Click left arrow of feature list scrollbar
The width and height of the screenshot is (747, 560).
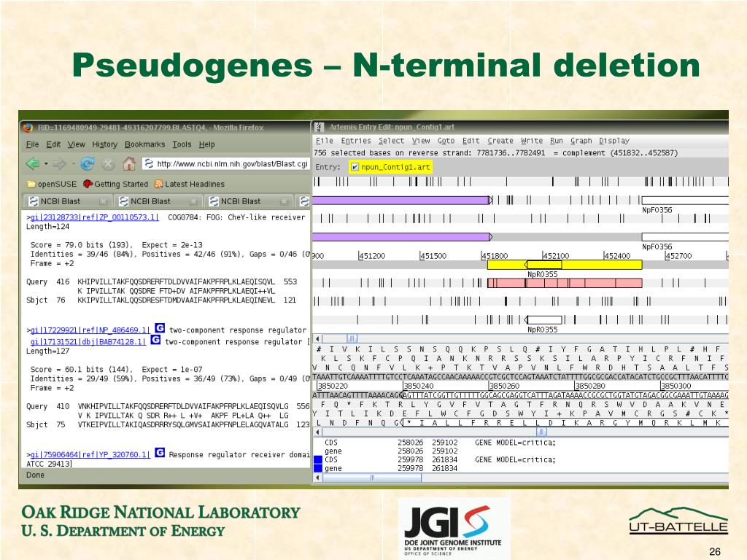click(318, 477)
